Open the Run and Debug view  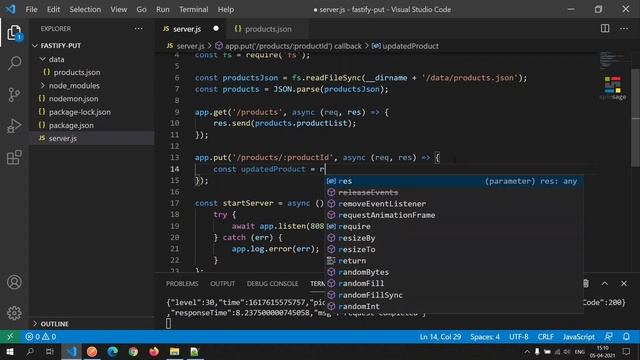click(x=14, y=126)
